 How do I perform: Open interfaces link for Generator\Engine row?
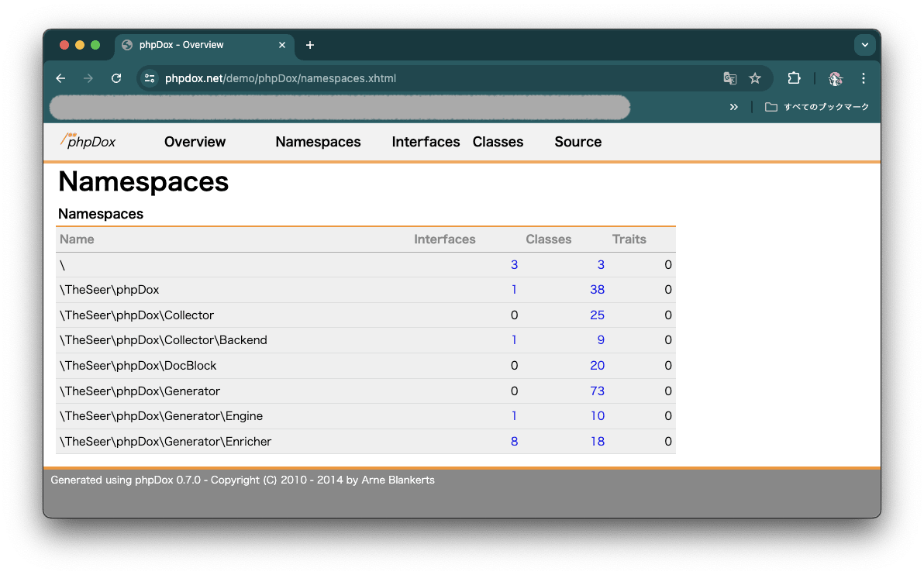click(x=515, y=416)
